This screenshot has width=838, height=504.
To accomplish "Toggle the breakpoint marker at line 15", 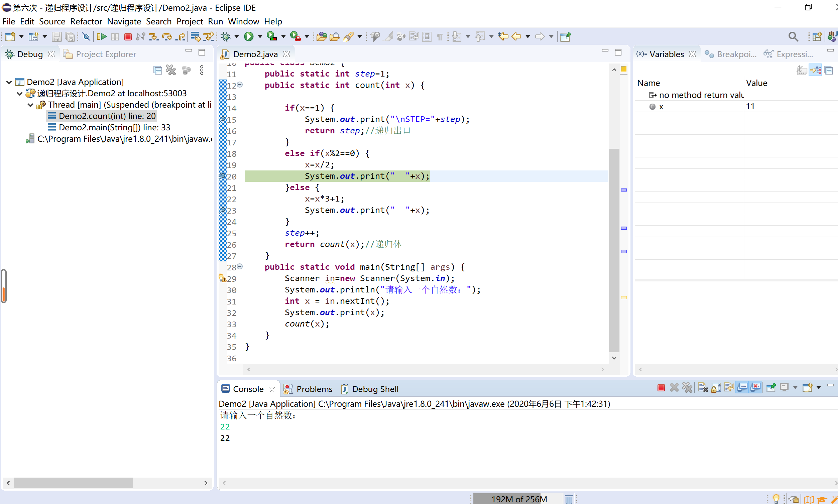I will (222, 120).
